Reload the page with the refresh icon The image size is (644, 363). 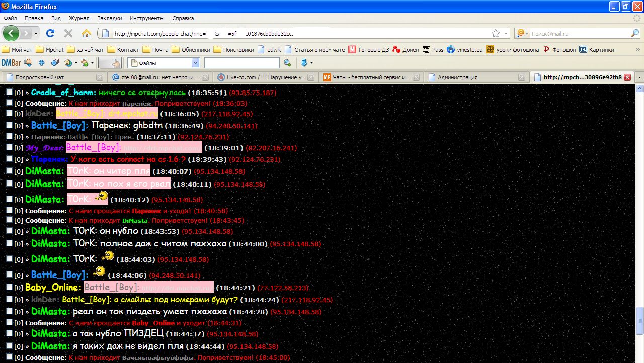pos(50,33)
